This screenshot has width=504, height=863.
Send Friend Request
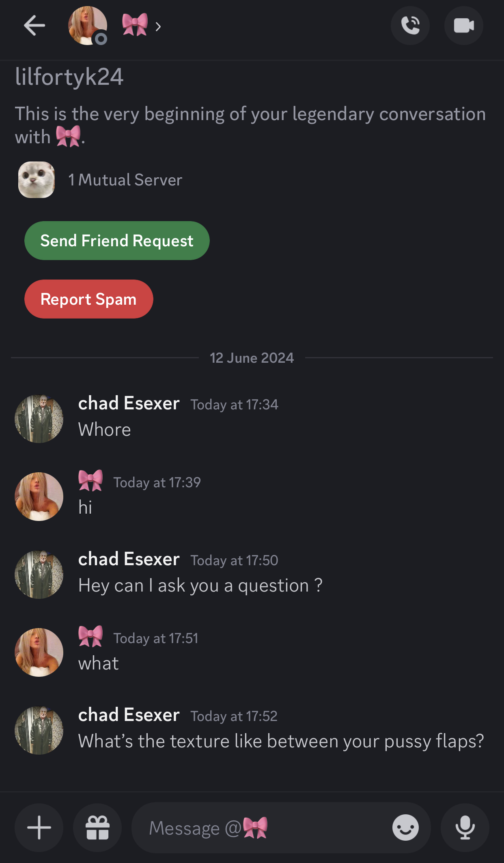117,241
